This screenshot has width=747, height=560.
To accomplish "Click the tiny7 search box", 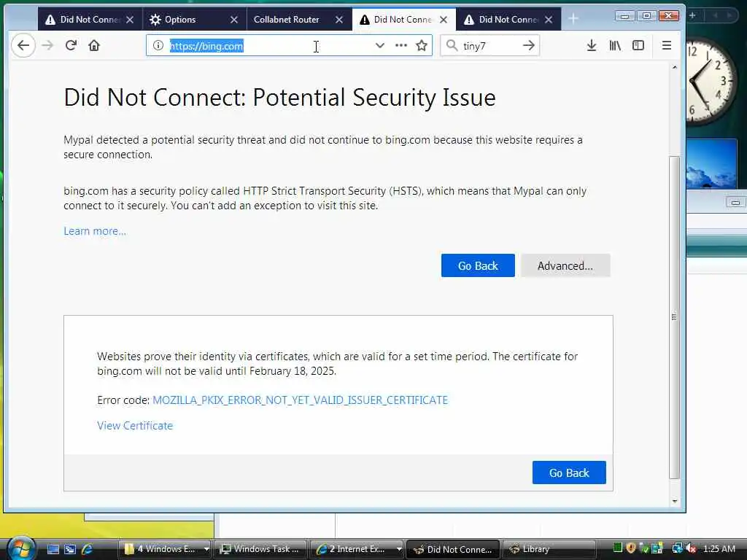I will [x=489, y=46].
